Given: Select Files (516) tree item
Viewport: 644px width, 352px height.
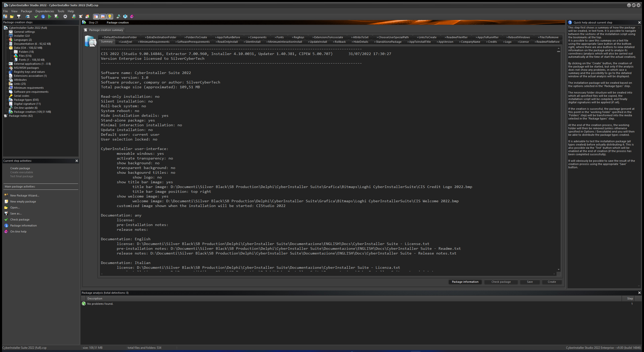Looking at the screenshot, I should tap(25, 56).
